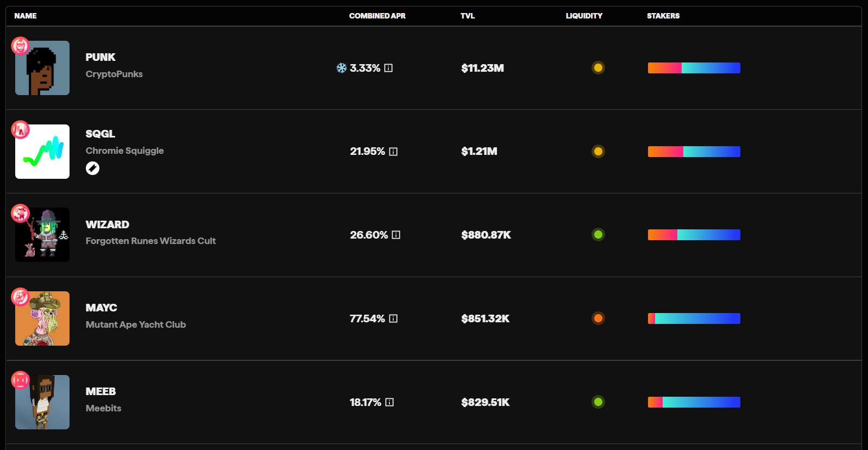Click the info icon next to 3.33% APR
Viewport: 868px width, 450px height.
[x=388, y=68]
